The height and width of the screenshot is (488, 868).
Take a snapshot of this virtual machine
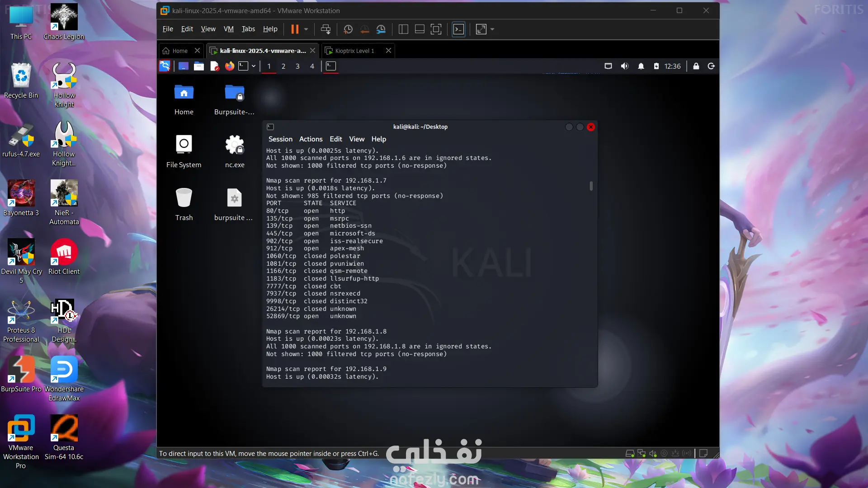point(348,29)
